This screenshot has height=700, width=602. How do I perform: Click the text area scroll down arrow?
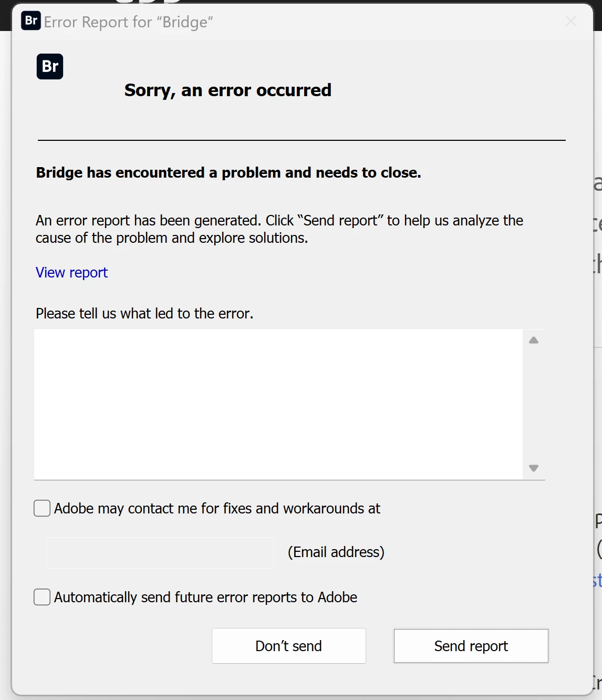[534, 468]
